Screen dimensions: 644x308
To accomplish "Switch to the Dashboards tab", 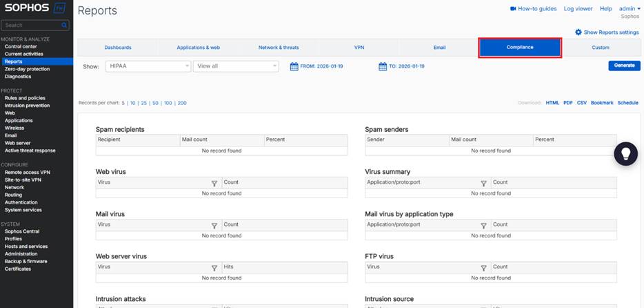I will click(x=117, y=48).
